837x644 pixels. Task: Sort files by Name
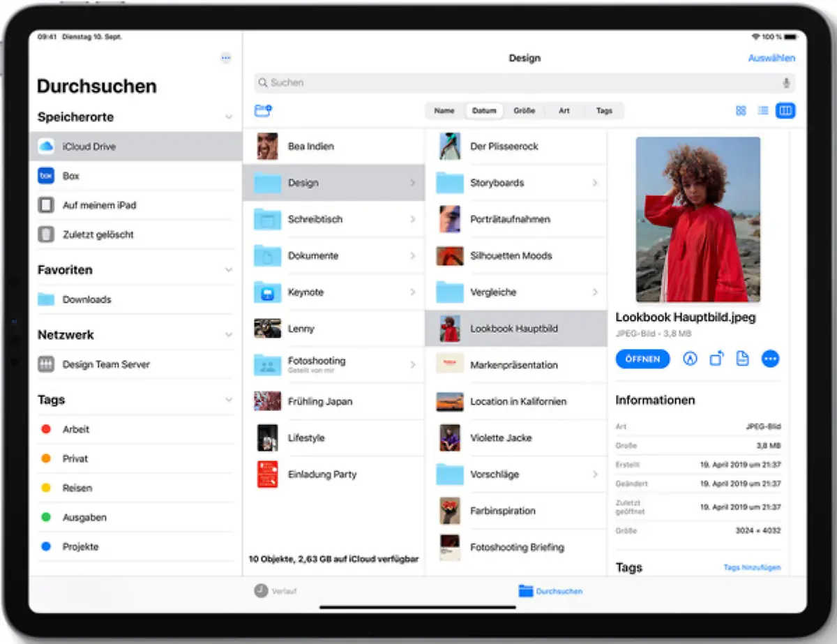coord(444,111)
